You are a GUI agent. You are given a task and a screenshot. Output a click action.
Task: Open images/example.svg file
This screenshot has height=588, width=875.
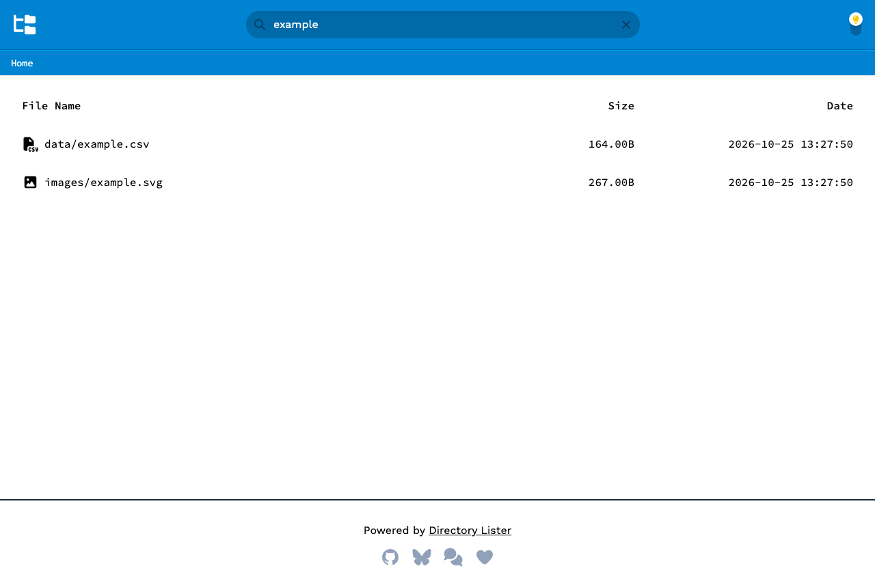coord(103,183)
